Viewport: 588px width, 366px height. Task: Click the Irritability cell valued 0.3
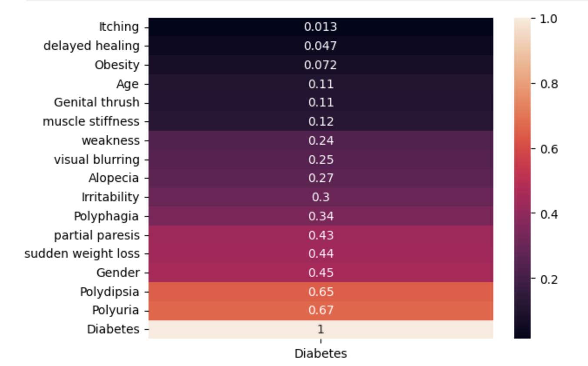pyautogui.click(x=320, y=197)
